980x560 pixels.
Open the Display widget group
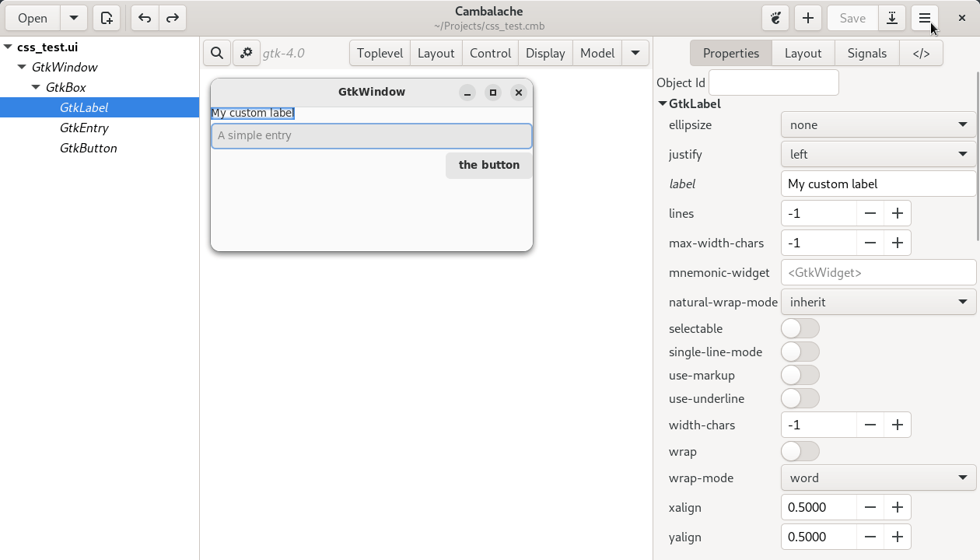click(545, 53)
